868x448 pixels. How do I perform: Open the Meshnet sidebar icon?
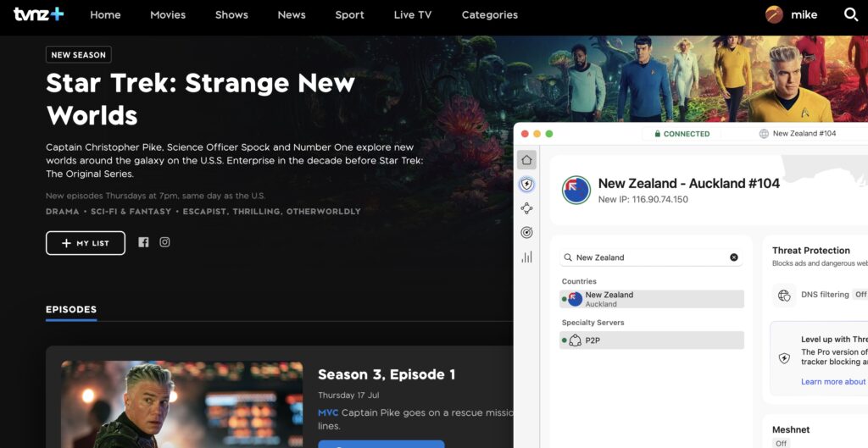tap(526, 208)
